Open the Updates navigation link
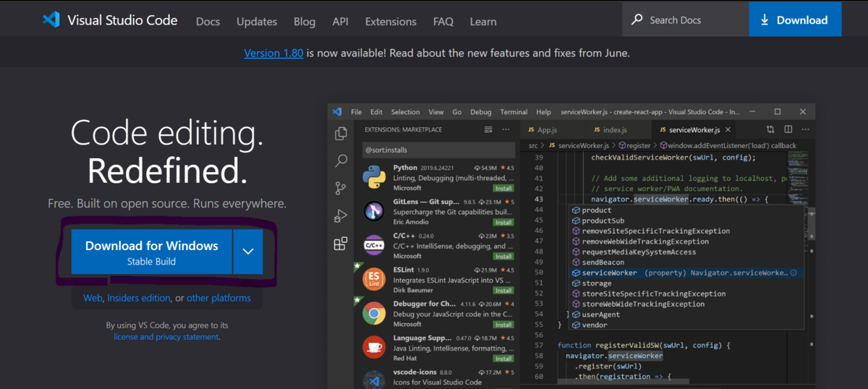 coord(257,22)
